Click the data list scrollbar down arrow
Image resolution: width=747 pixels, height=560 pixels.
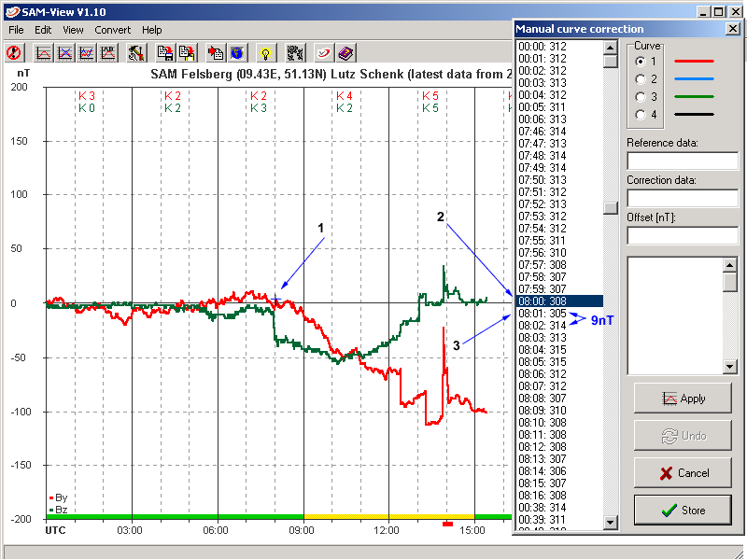[x=611, y=523]
